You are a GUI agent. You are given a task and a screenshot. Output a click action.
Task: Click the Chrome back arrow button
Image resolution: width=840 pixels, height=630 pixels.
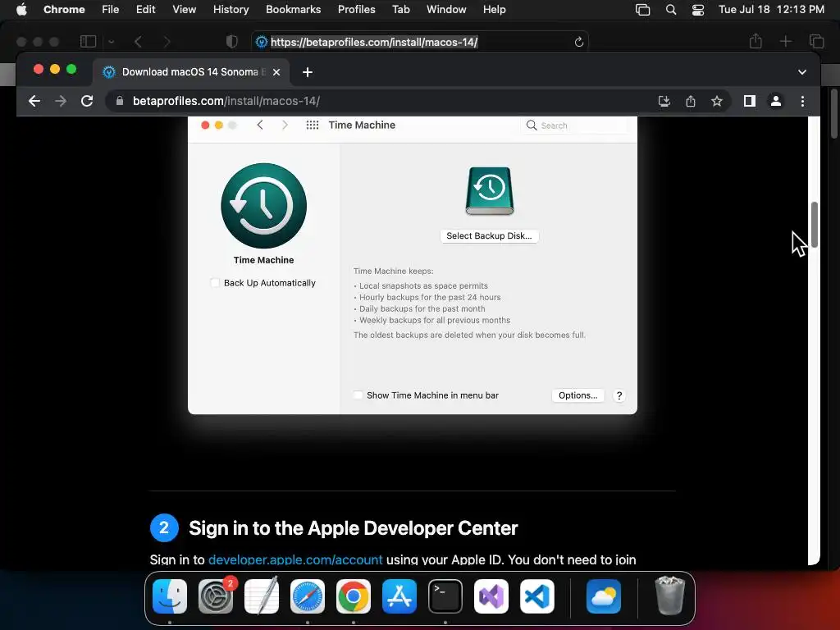tap(34, 101)
